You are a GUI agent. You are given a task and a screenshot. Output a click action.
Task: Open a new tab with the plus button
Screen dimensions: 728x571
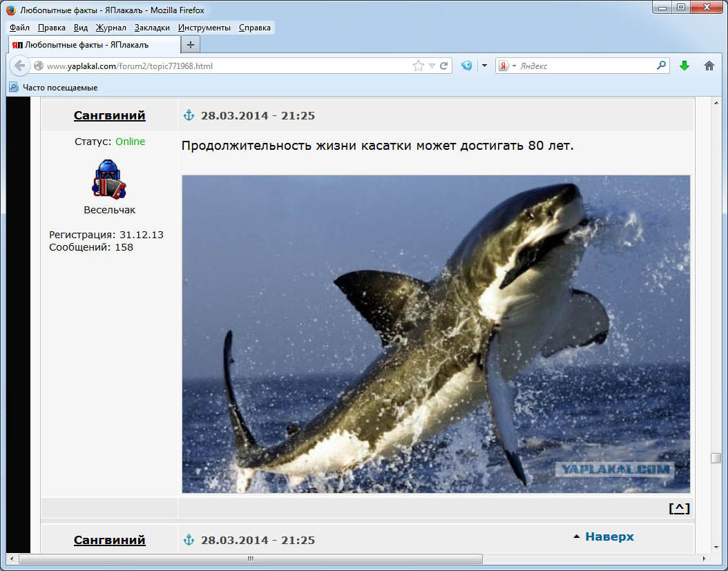pos(191,45)
